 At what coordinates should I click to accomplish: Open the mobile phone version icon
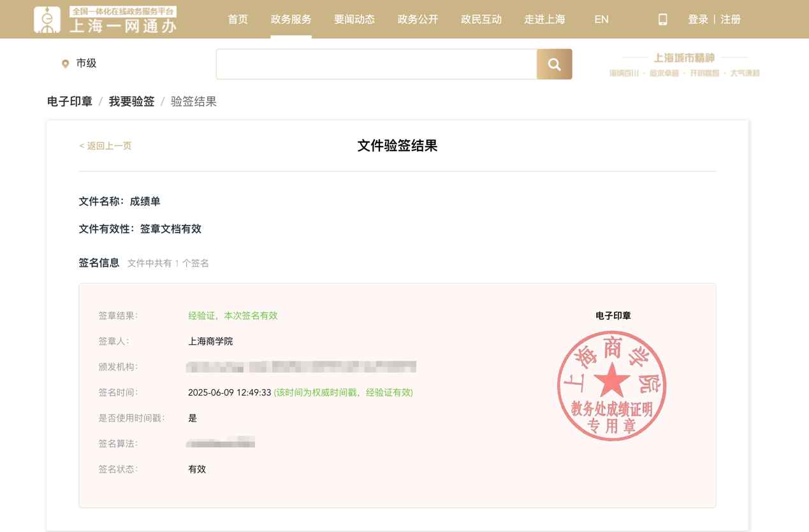click(662, 20)
